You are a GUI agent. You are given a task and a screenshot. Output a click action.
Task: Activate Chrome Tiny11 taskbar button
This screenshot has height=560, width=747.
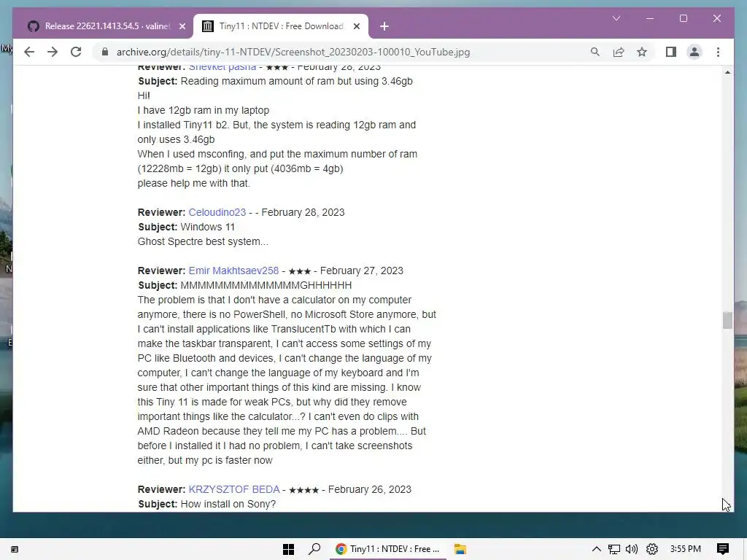pyautogui.click(x=388, y=549)
